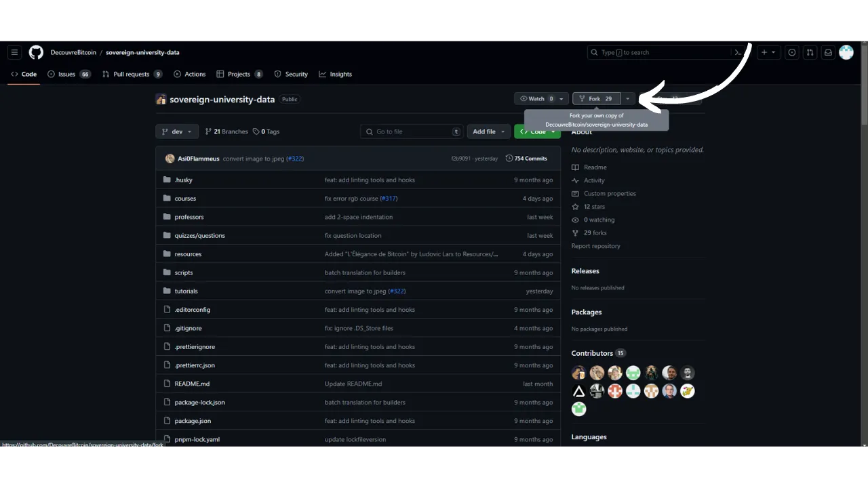Open the notifications inbox icon
Image resolution: width=868 pixels, height=488 pixels.
[x=828, y=52]
